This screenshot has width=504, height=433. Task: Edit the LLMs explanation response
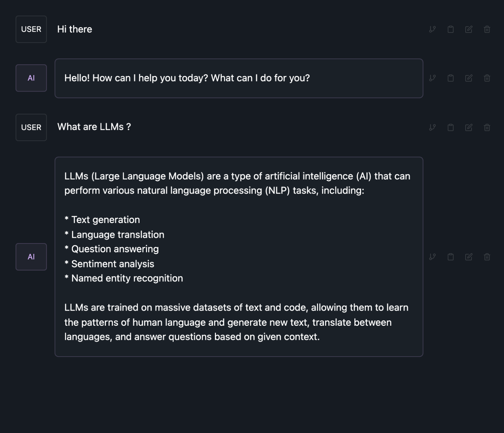coord(469,257)
